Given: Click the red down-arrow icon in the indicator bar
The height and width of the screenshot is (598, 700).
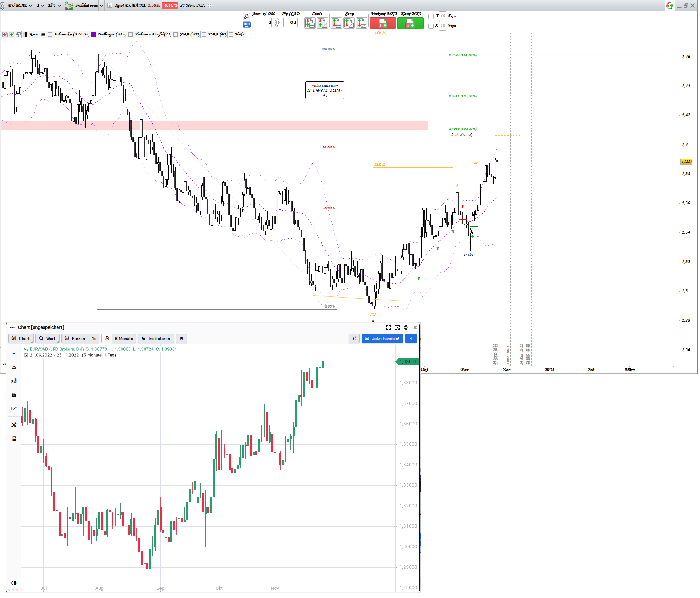Looking at the screenshot, I should pyautogui.click(x=5, y=34).
